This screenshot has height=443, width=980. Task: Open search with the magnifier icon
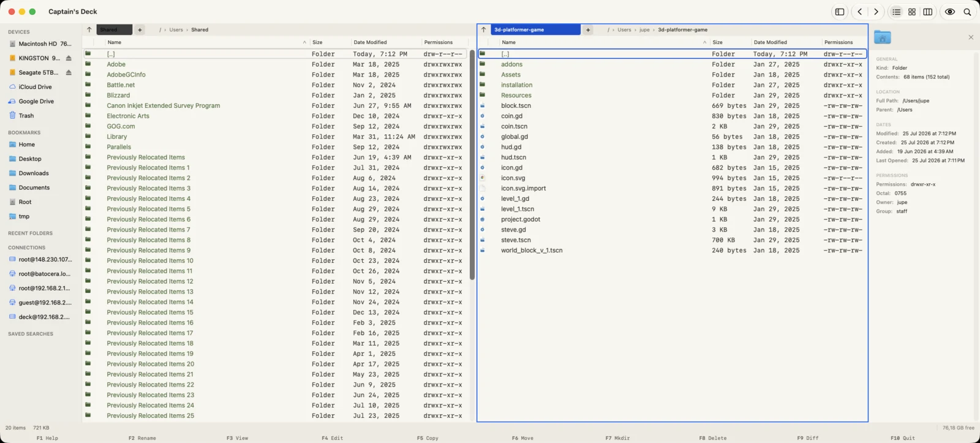point(967,12)
